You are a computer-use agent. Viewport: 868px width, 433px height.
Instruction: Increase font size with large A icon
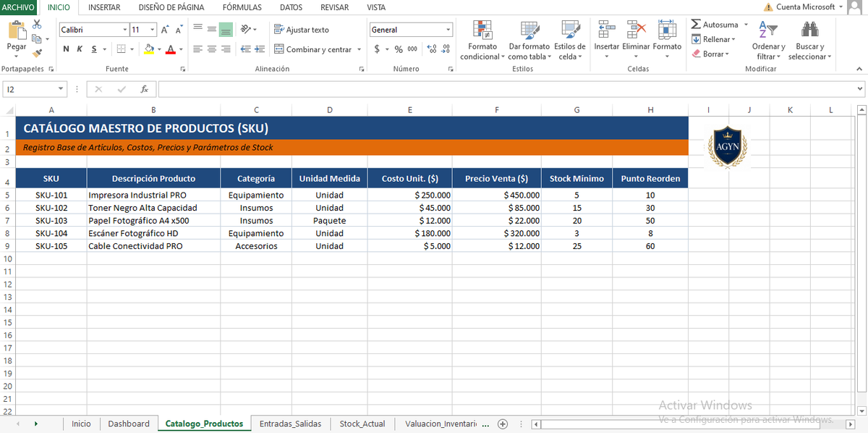point(165,30)
